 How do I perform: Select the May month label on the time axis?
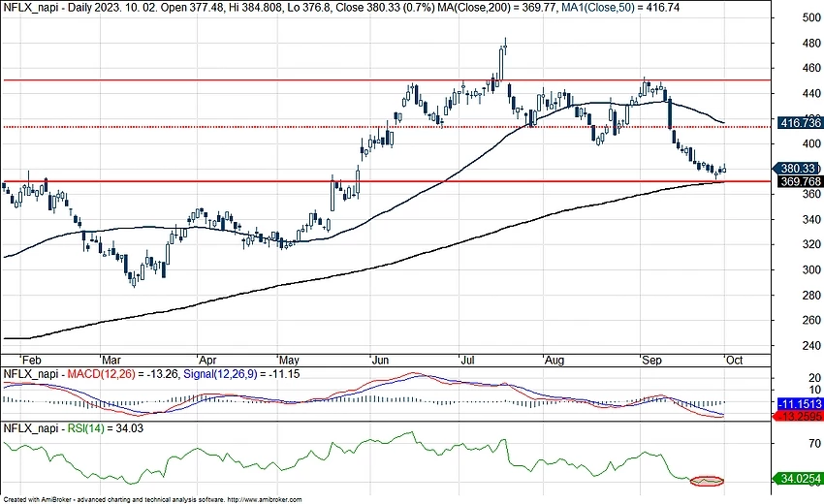click(289, 360)
